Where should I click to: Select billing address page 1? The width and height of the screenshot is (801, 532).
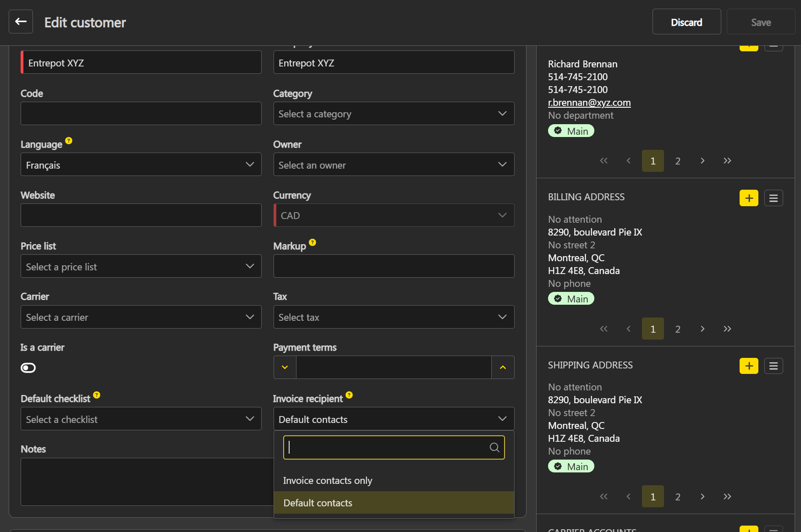[x=653, y=329]
